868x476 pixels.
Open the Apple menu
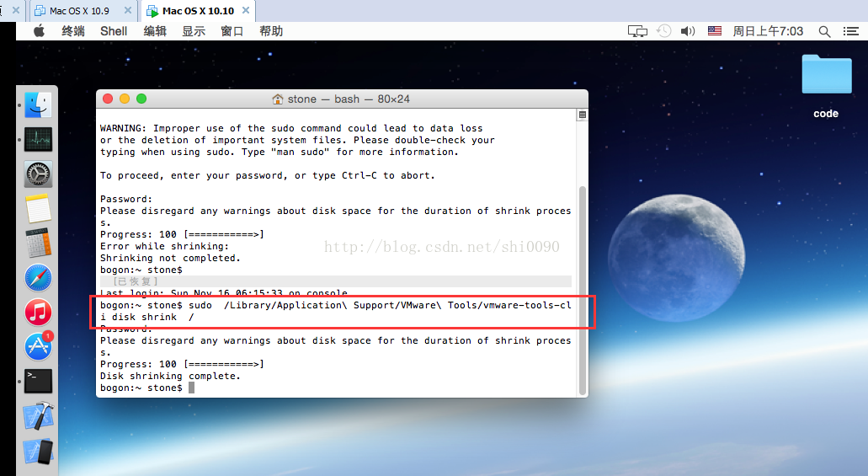click(39, 31)
